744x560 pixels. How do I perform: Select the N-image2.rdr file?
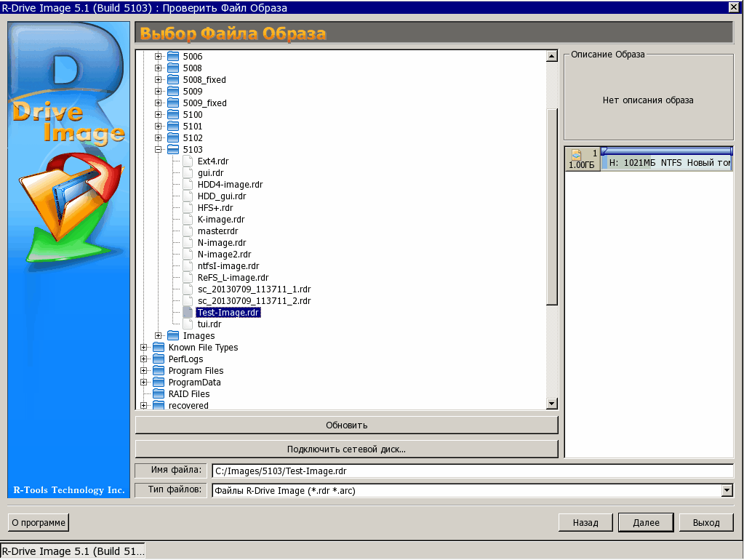pyautogui.click(x=225, y=255)
